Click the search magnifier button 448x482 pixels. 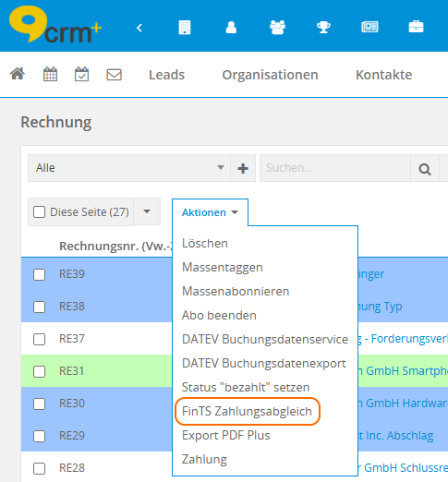[x=425, y=169]
